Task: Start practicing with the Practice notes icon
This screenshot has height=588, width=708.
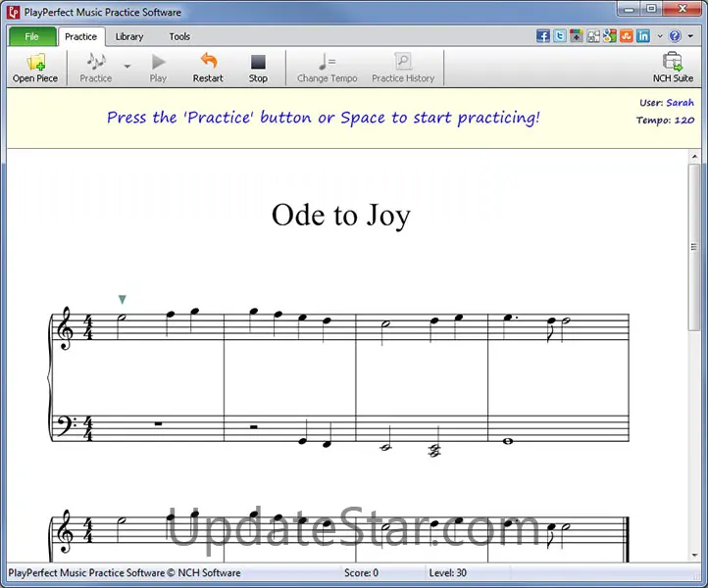Action: click(96, 68)
